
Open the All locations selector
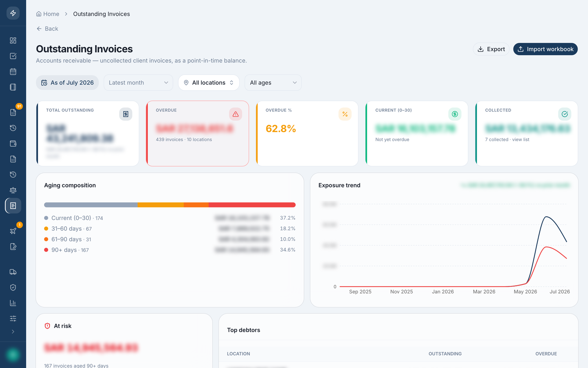click(209, 83)
